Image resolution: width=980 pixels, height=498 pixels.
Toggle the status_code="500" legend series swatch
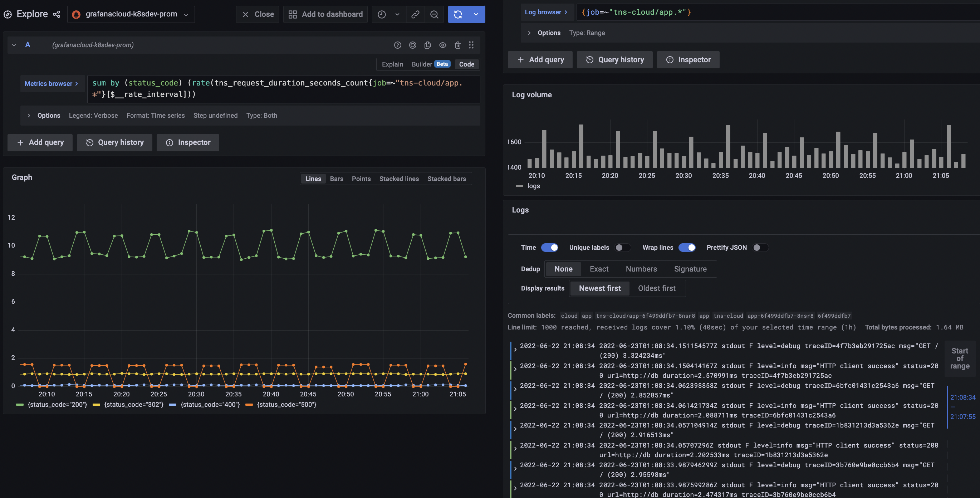[x=250, y=404]
